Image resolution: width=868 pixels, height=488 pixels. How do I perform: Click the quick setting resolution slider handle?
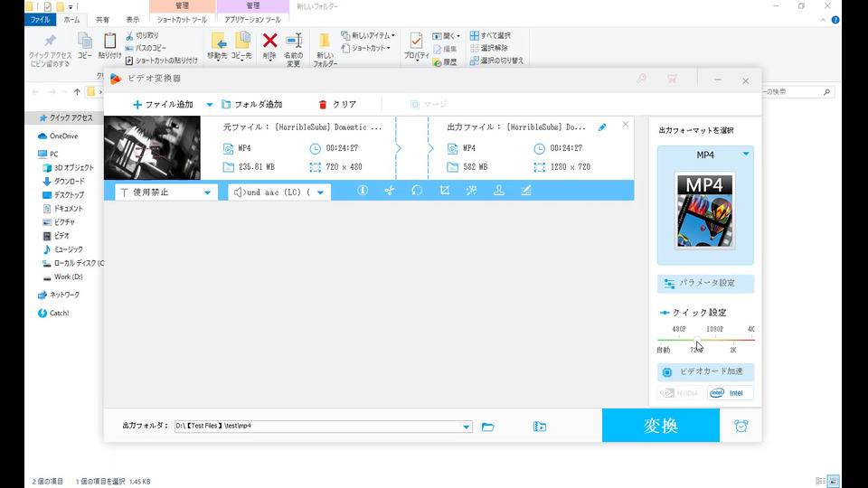696,340
